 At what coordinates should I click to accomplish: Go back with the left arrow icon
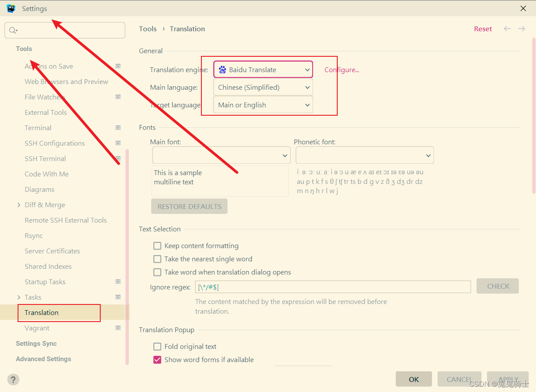point(507,29)
